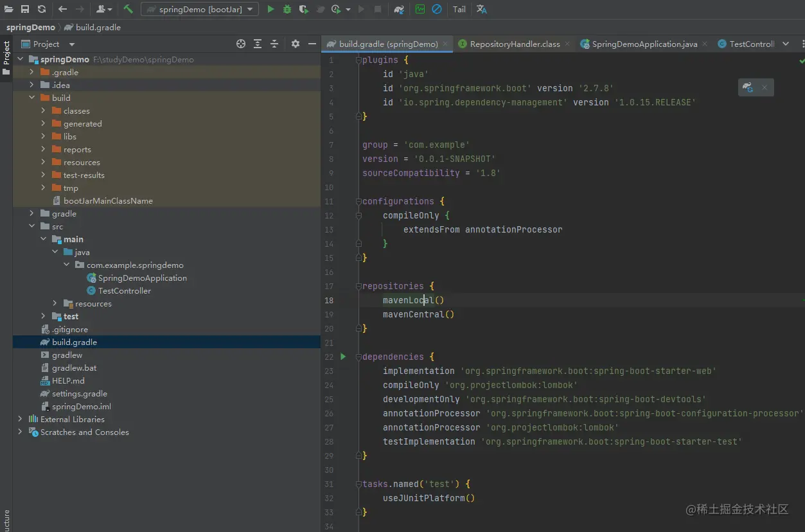Image resolution: width=805 pixels, height=532 pixels.
Task: Click the green inspection checkmark indicator
Action: click(801, 60)
